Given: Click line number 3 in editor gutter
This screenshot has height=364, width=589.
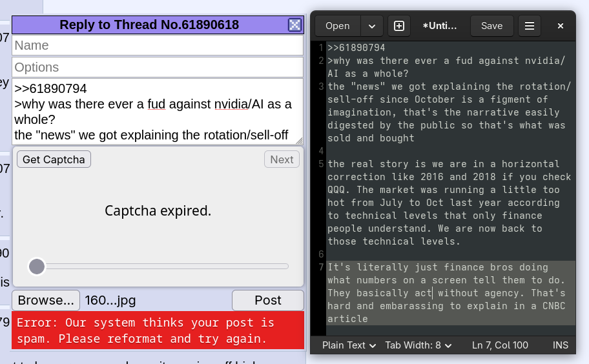Looking at the screenshot, I should point(321,86).
